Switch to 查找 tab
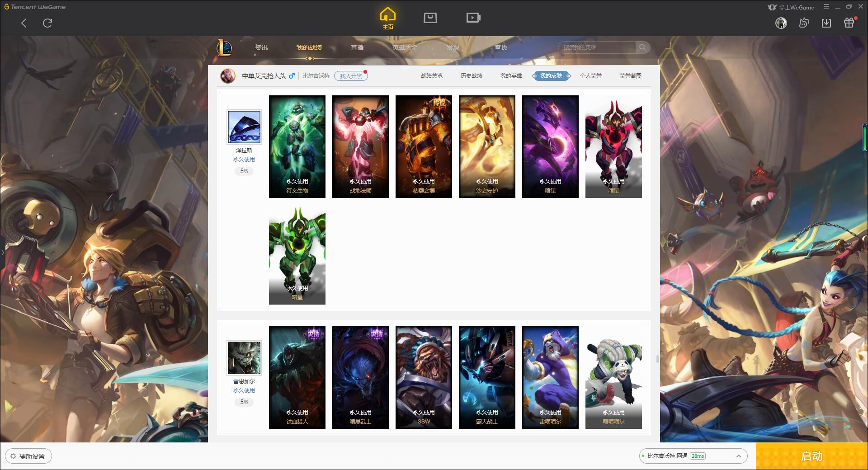Screen dimensions: 868x470 [x=501, y=47]
